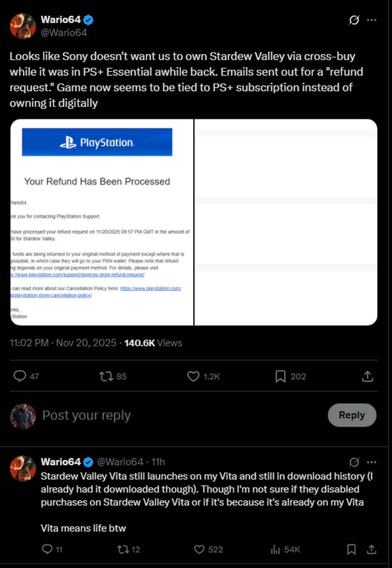Repost the main Wario64 post
The width and height of the screenshot is (392, 568).
tap(106, 376)
